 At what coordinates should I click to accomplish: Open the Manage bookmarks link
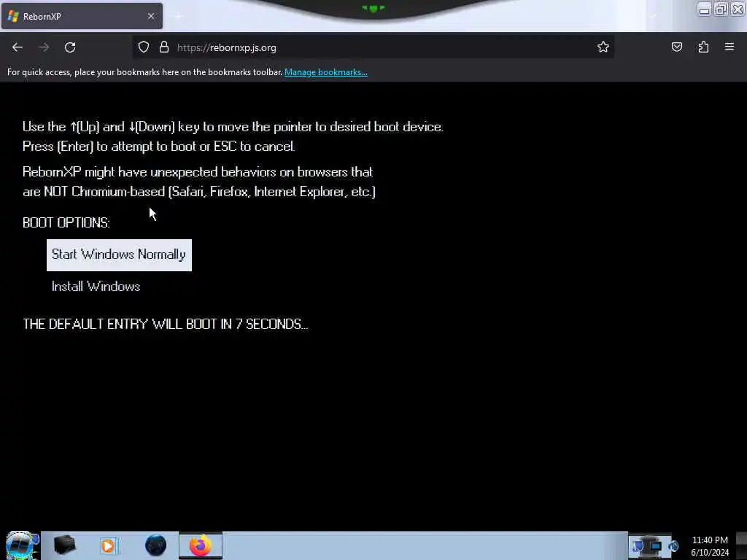point(326,72)
